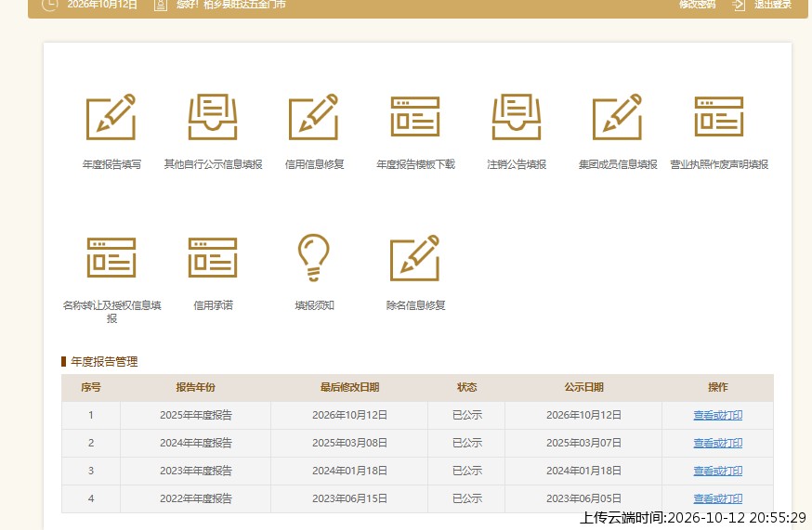Open the 信用信息修复 icon
Image resolution: width=812 pixels, height=530 pixels.
314,117
